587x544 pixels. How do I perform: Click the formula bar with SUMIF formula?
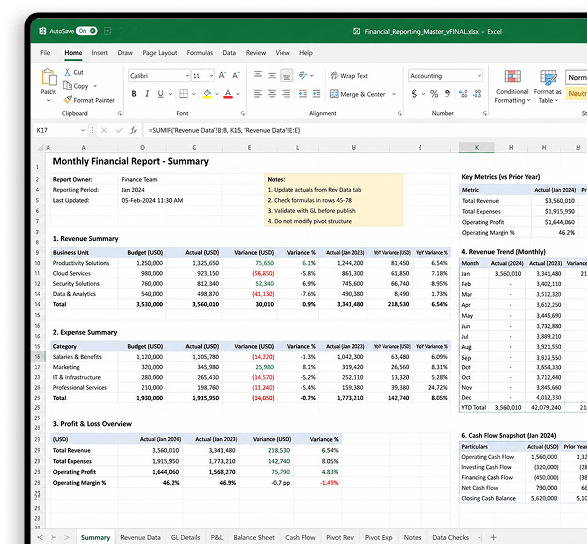(x=365, y=130)
